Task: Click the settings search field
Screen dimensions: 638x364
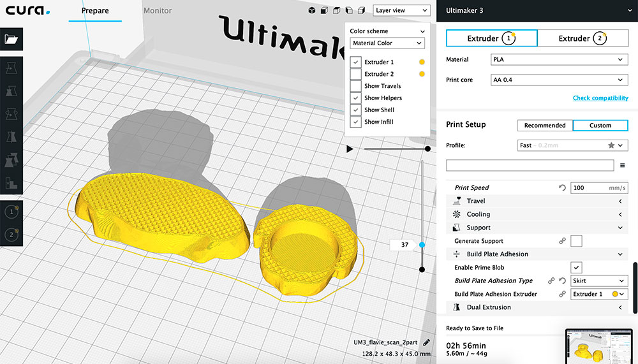Action: pyautogui.click(x=530, y=165)
